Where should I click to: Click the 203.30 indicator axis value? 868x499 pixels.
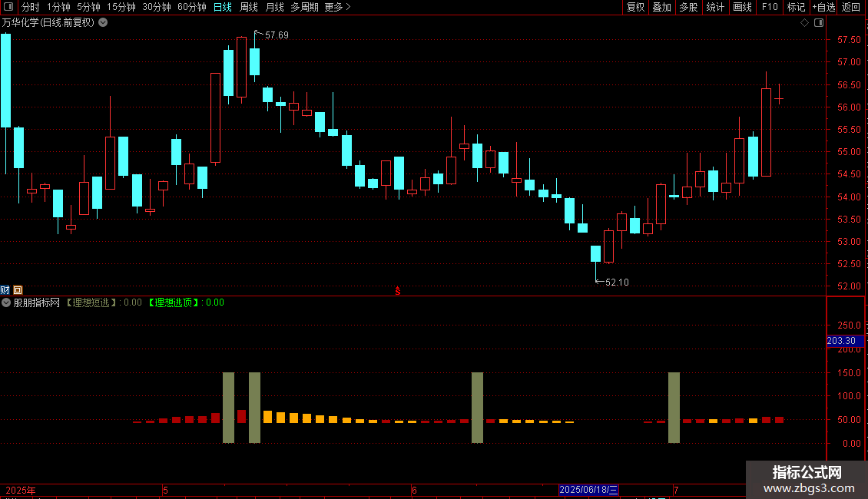point(841,341)
